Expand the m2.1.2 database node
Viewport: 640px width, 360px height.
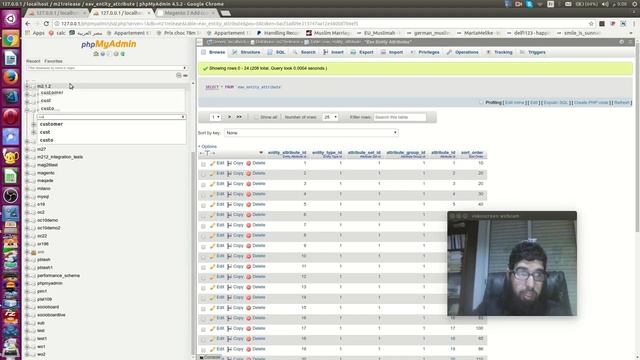coord(27,86)
